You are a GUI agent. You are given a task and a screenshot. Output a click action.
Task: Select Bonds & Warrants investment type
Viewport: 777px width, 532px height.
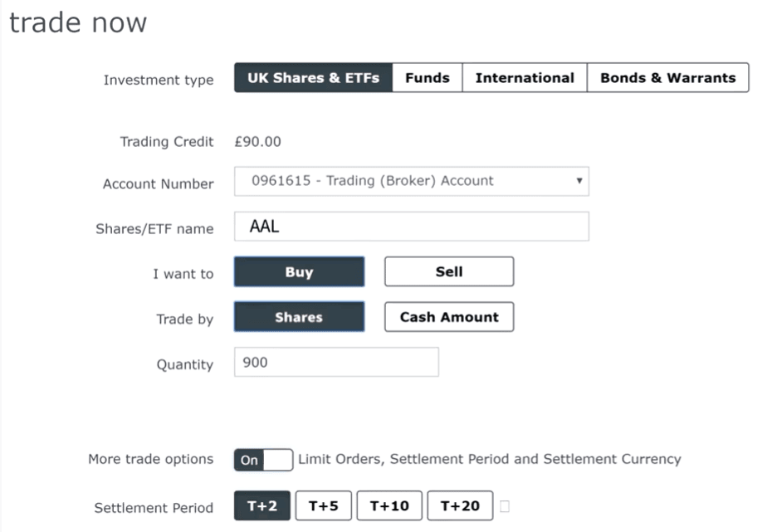(668, 78)
